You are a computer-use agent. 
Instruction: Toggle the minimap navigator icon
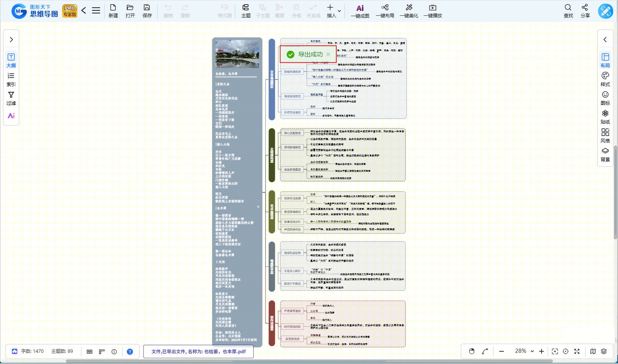[593, 351]
